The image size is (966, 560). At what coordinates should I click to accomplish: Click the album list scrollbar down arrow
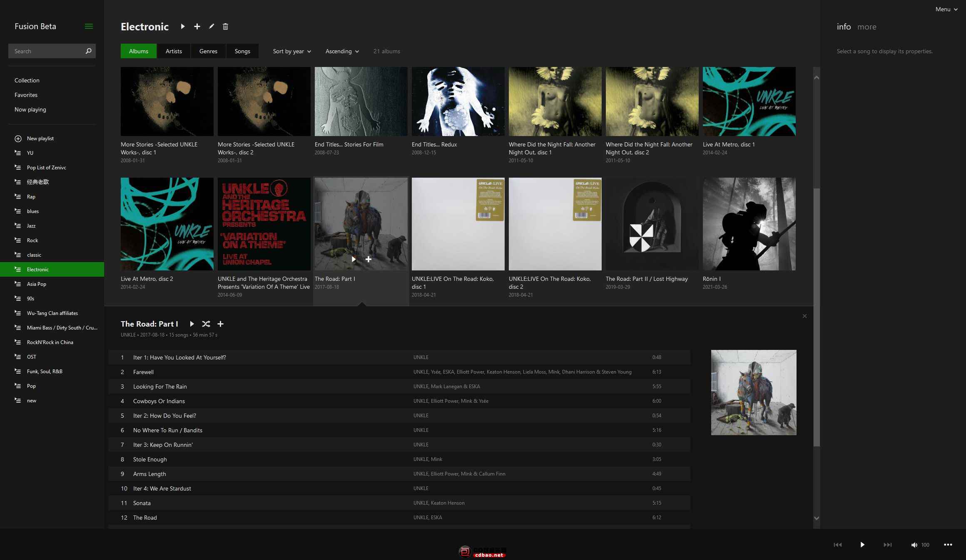point(817,518)
